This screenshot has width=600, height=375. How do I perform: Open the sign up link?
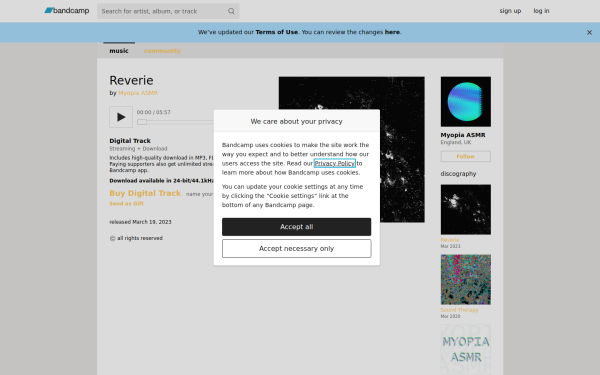(510, 11)
